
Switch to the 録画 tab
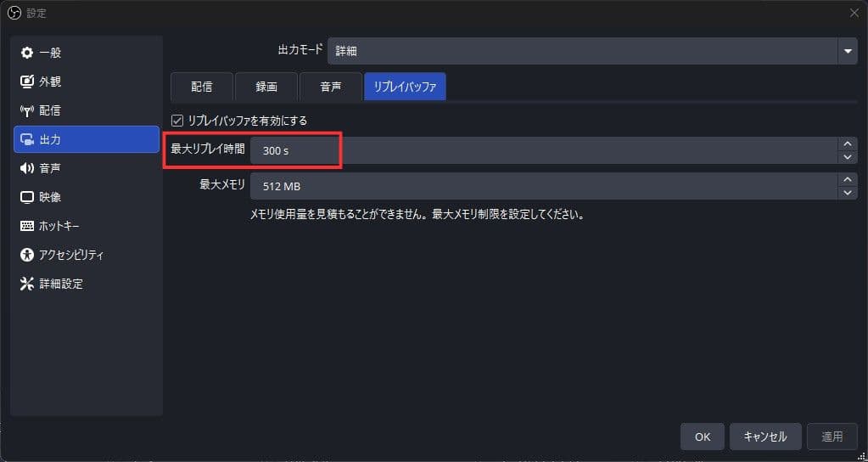pyautogui.click(x=266, y=87)
